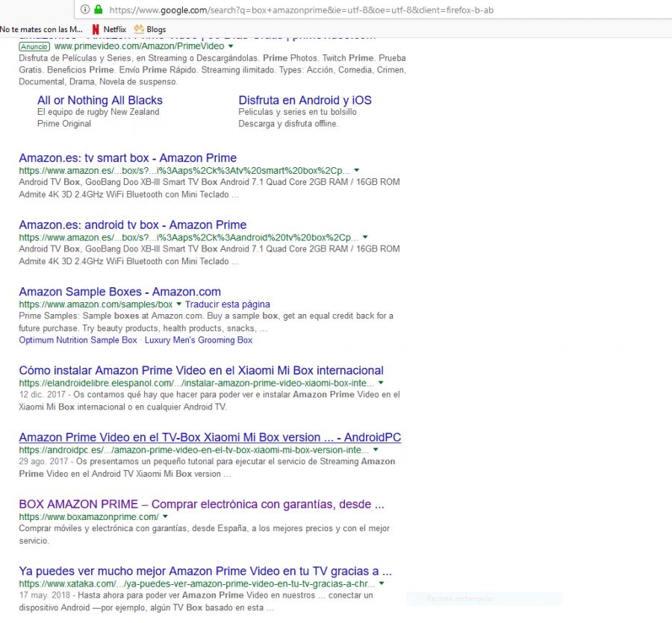
Task: Expand dropdown arrow beside tv smart box URL
Action: (x=357, y=170)
